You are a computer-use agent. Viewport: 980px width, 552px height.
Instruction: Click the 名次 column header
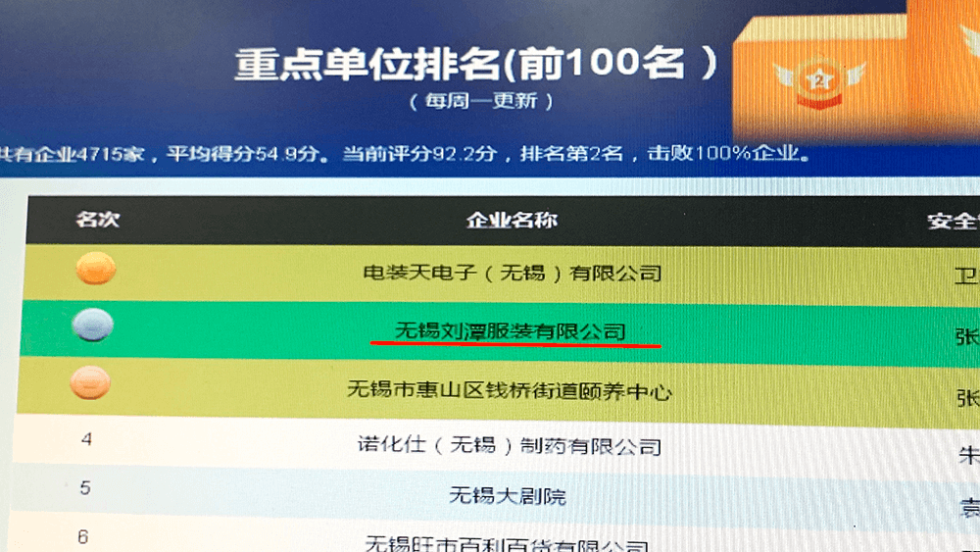[x=98, y=220]
